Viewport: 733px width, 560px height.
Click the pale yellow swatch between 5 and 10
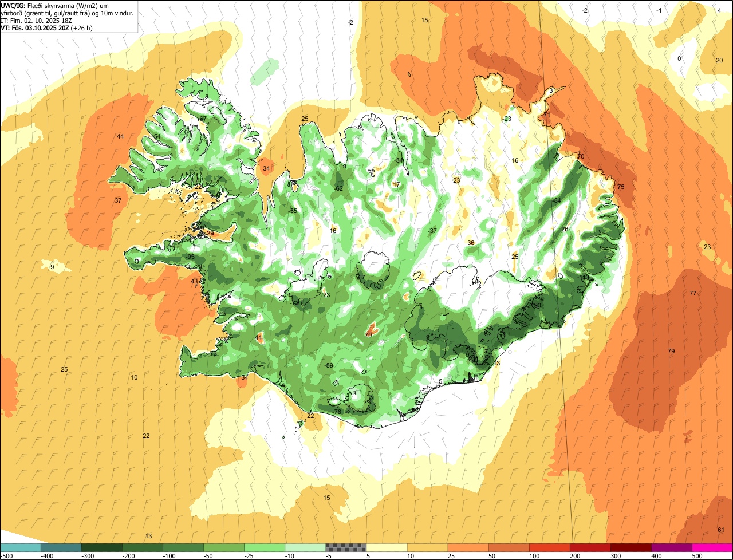[x=387, y=547]
